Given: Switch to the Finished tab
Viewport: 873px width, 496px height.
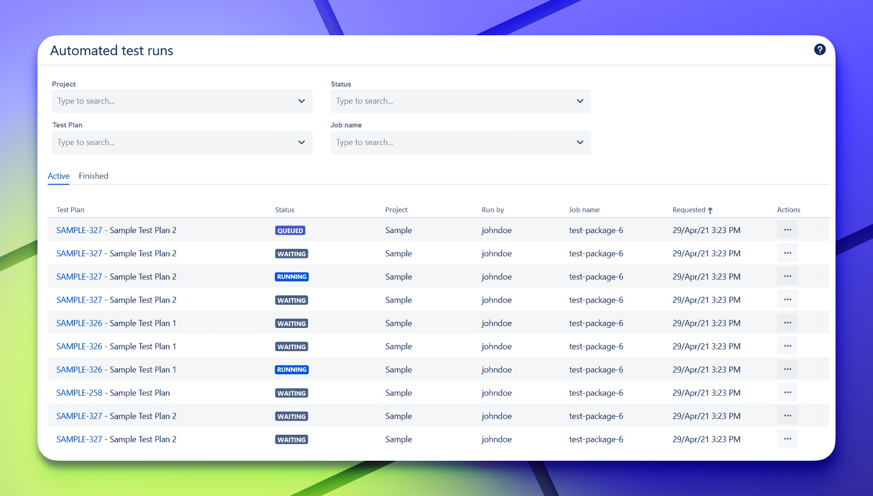Looking at the screenshot, I should point(94,176).
